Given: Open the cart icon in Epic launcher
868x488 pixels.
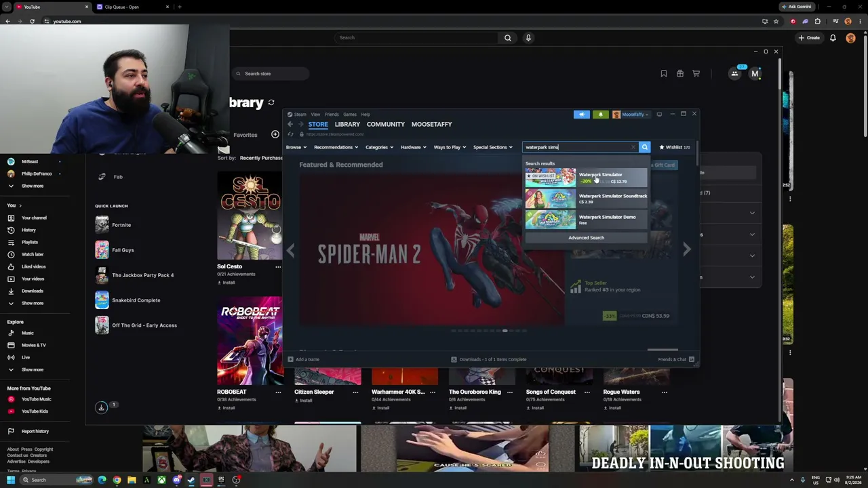Looking at the screenshot, I should (696, 73).
